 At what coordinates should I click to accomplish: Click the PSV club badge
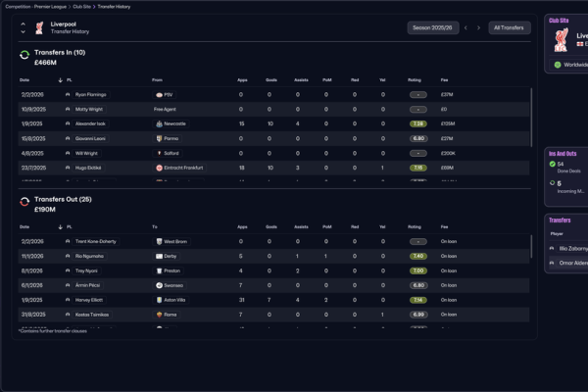point(158,95)
